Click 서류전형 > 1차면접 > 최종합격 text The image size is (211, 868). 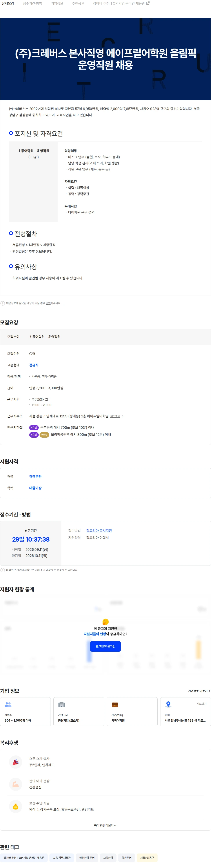[x=34, y=245]
